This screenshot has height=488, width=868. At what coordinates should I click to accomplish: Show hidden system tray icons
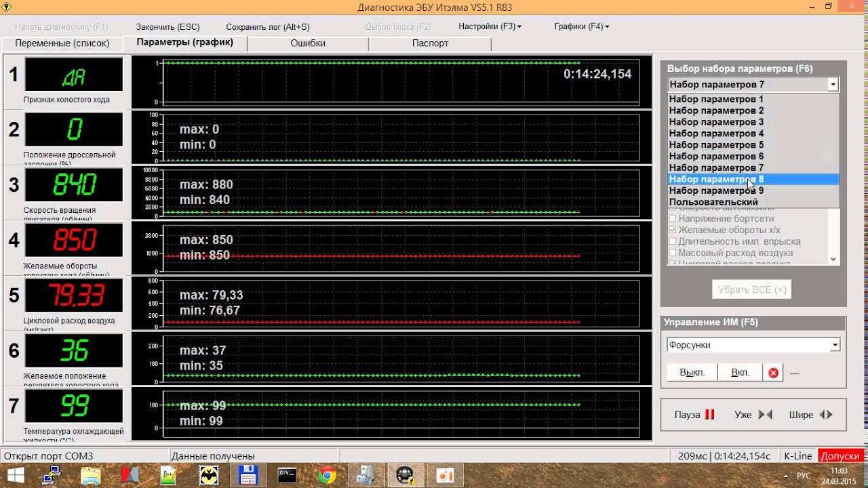tap(786, 476)
